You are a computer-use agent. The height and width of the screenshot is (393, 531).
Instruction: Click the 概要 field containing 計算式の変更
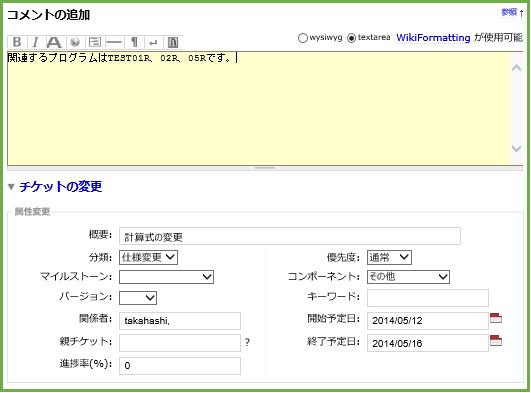pyautogui.click(x=290, y=236)
